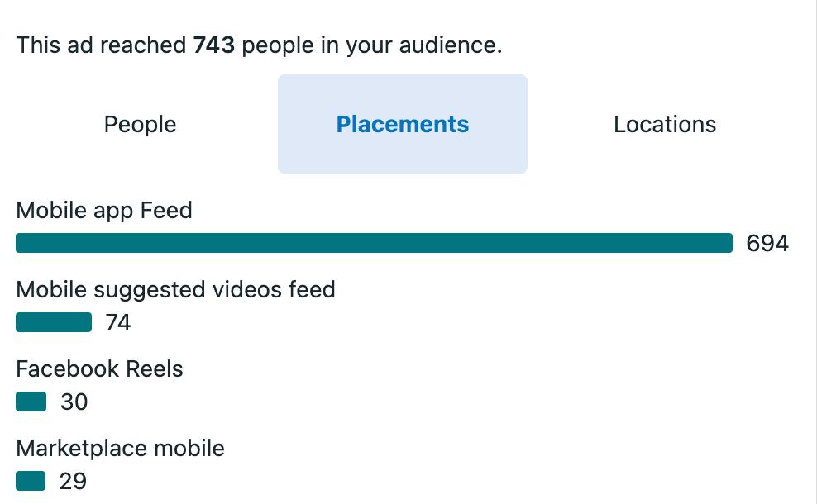Select the Placements tab
The image size is (817, 504).
[x=402, y=124]
